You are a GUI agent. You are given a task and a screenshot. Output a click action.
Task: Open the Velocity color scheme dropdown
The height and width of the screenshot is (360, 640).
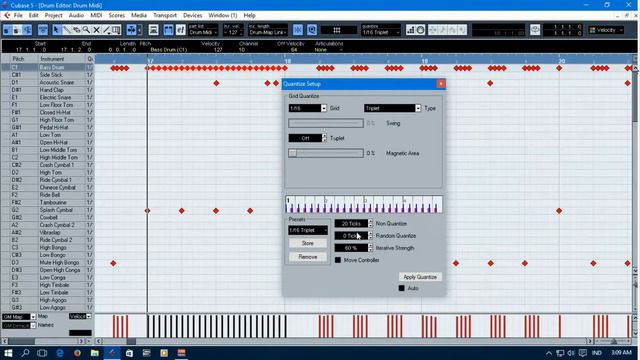606,30
